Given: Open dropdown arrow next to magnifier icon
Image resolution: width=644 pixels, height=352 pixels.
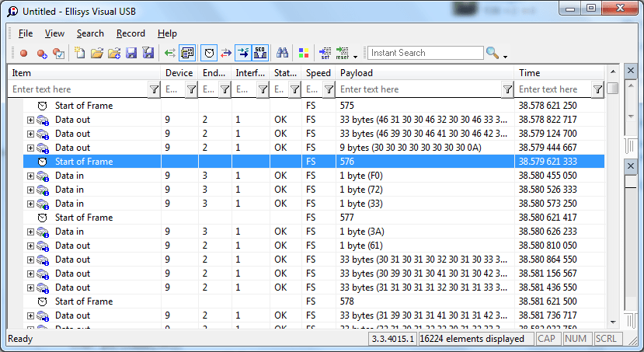Looking at the screenshot, I should pyautogui.click(x=505, y=56).
